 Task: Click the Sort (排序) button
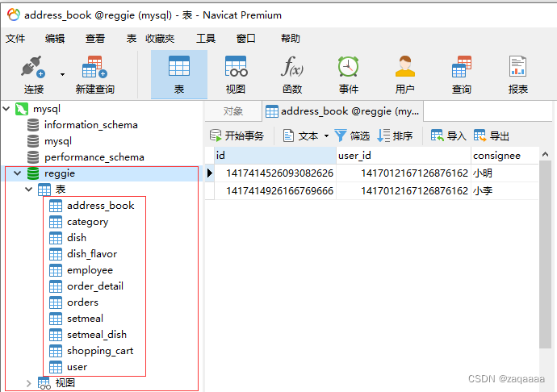(x=395, y=136)
